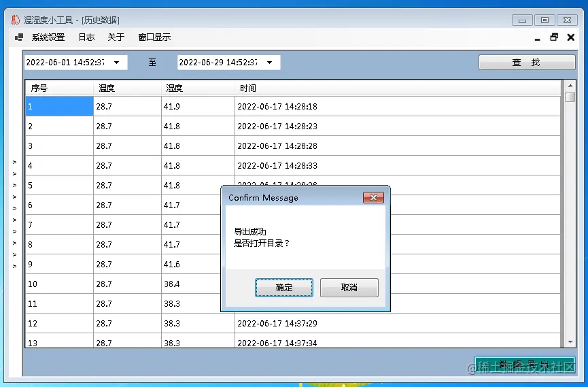Expand the start date dropdown arrow
588x387 pixels.
coord(117,63)
